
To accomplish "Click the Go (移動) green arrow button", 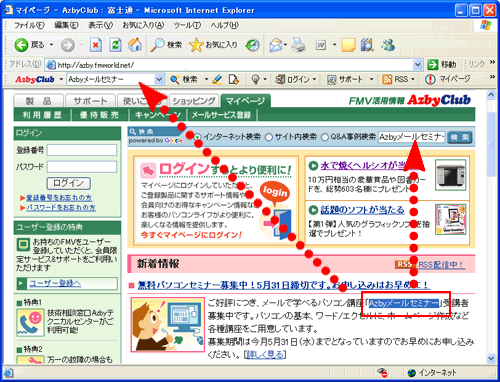I will (433, 64).
